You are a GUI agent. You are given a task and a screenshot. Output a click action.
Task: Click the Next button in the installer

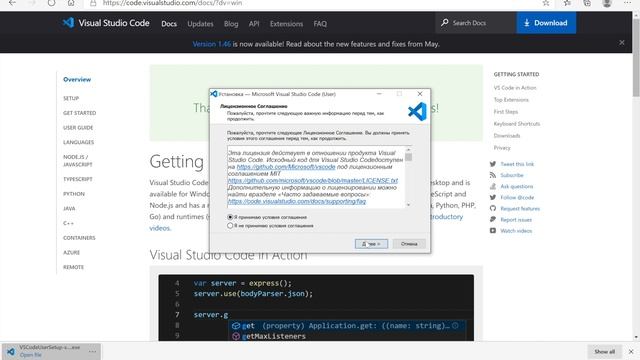371,244
